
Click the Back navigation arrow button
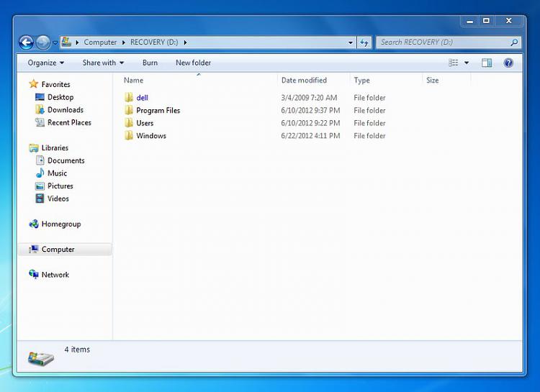[x=26, y=42]
